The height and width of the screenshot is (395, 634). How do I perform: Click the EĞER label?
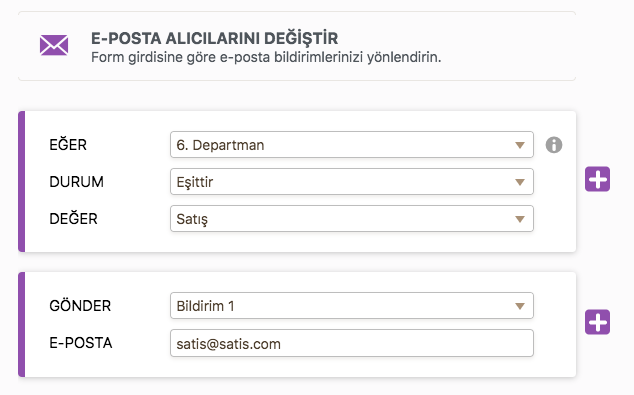[68, 144]
